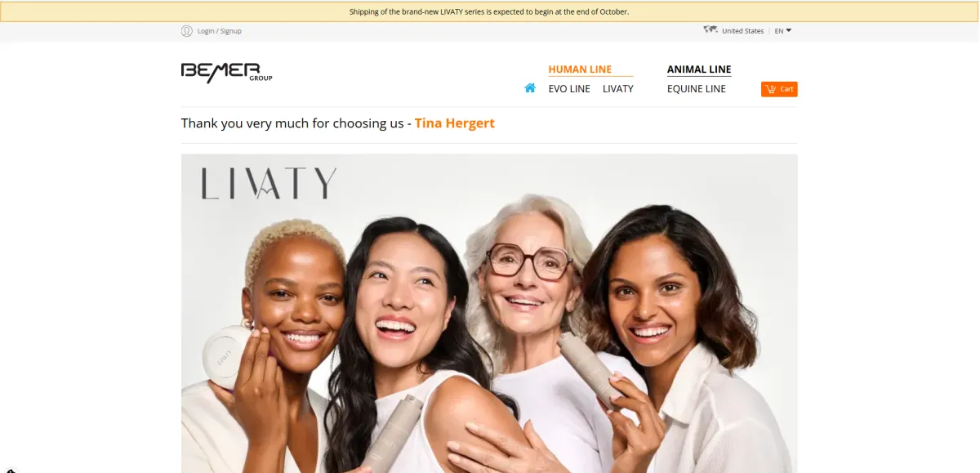Click the BEMER Group logo
980x473 pixels.
pyautogui.click(x=226, y=72)
